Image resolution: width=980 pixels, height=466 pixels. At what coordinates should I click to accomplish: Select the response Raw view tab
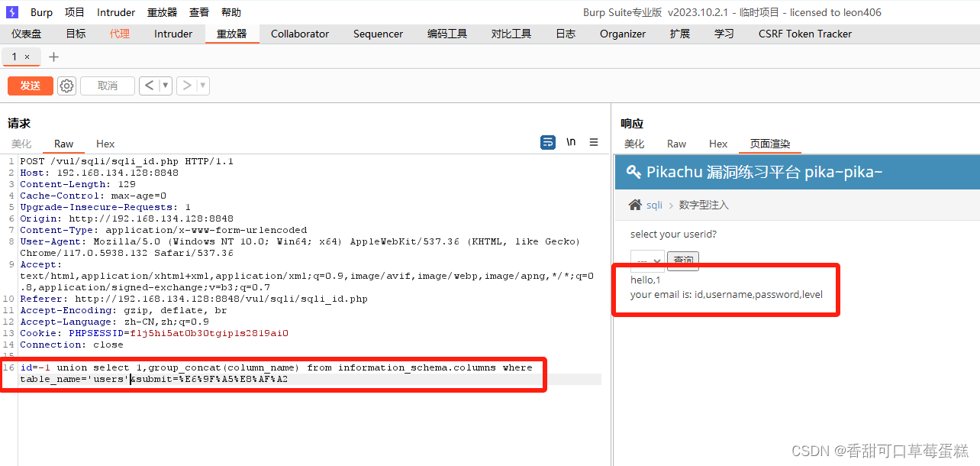click(x=676, y=144)
